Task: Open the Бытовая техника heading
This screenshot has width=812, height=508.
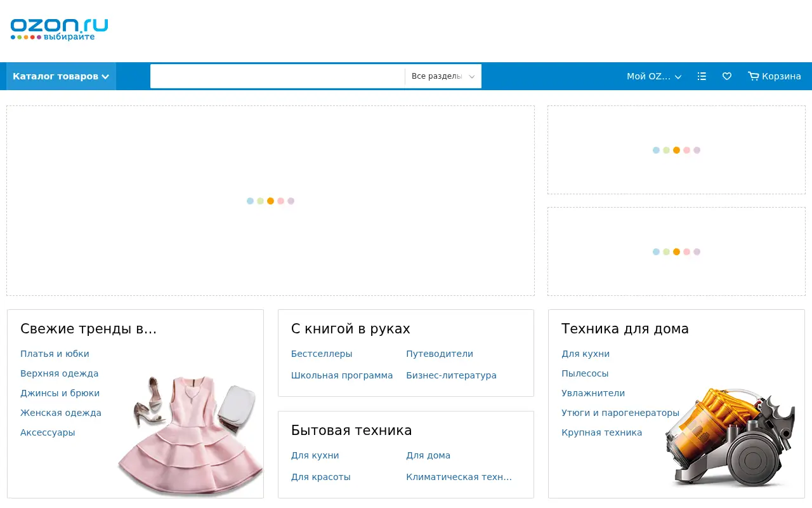Action: click(351, 431)
